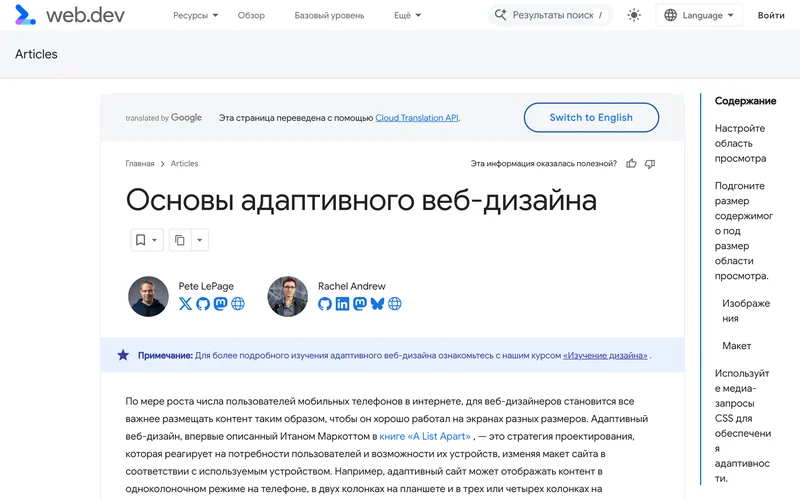Jump to Подгоните размер содержимого section

[744, 231]
